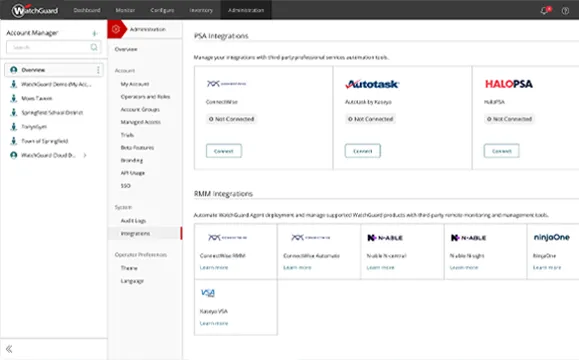
Task: Click the Springfield School District account icon
Action: (x=14, y=112)
